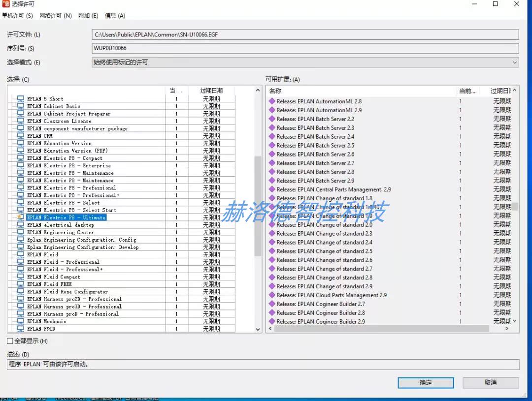Click the license list vertical scrollbar thumb
532x401 pixels.
(x=258, y=206)
